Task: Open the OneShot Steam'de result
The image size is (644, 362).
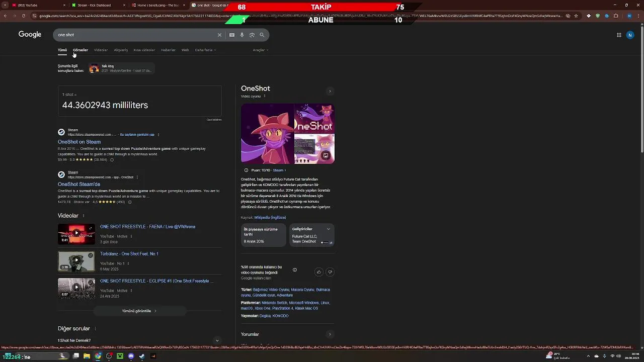Action: (x=79, y=184)
